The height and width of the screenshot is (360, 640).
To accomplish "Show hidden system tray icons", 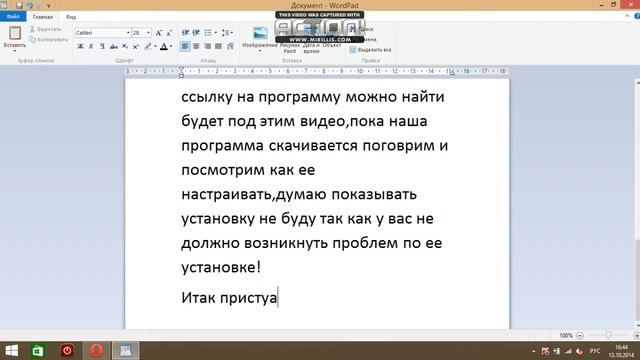I will [x=534, y=351].
